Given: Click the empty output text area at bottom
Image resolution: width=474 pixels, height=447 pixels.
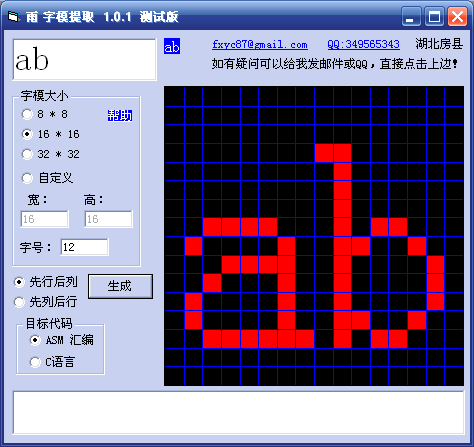Looking at the screenshot, I should [x=238, y=413].
